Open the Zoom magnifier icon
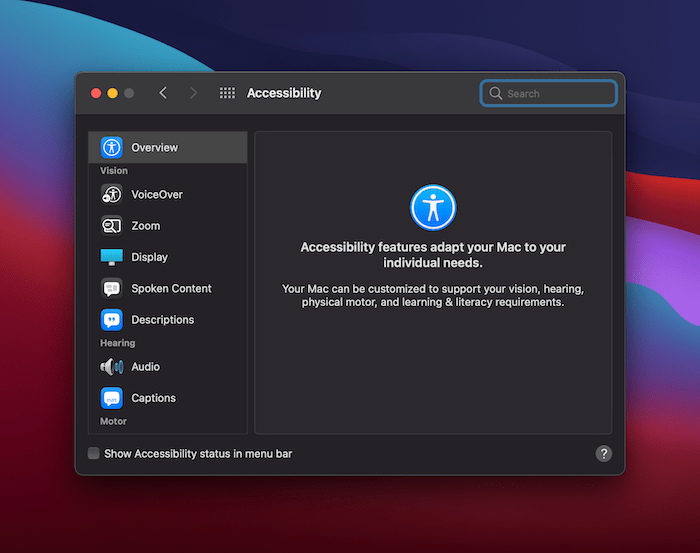The width and height of the screenshot is (700, 553). (111, 226)
